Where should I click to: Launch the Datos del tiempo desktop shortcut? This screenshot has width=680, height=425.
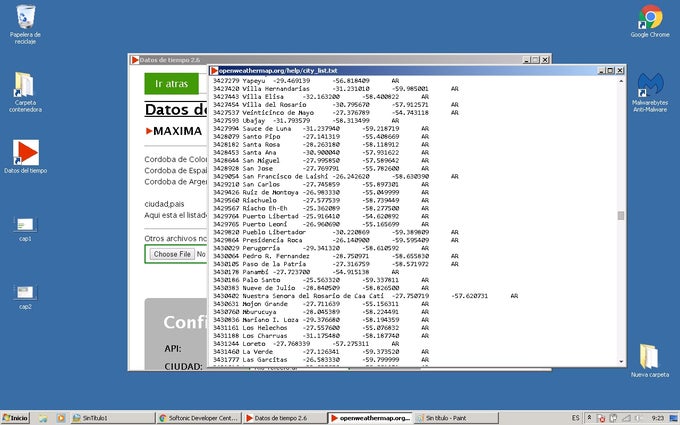26,156
